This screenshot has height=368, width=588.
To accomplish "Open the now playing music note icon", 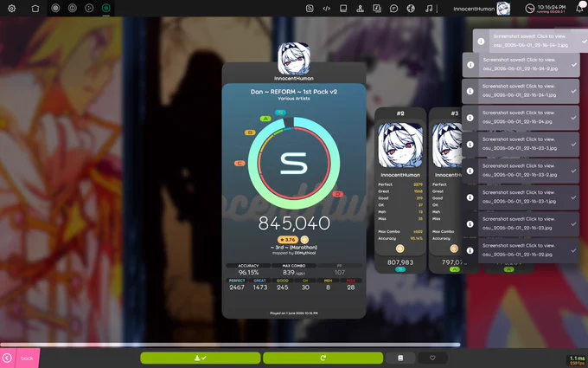I will [429, 9].
